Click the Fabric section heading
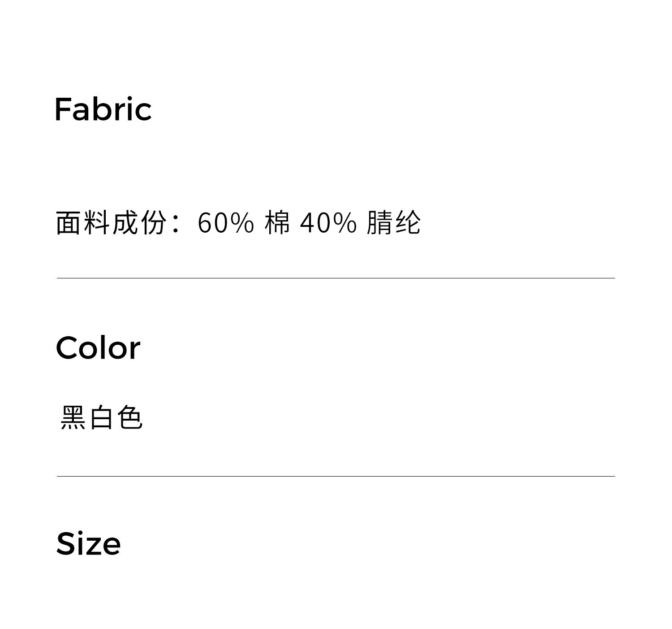Image resolution: width=672 pixels, height=629 pixels. click(103, 109)
